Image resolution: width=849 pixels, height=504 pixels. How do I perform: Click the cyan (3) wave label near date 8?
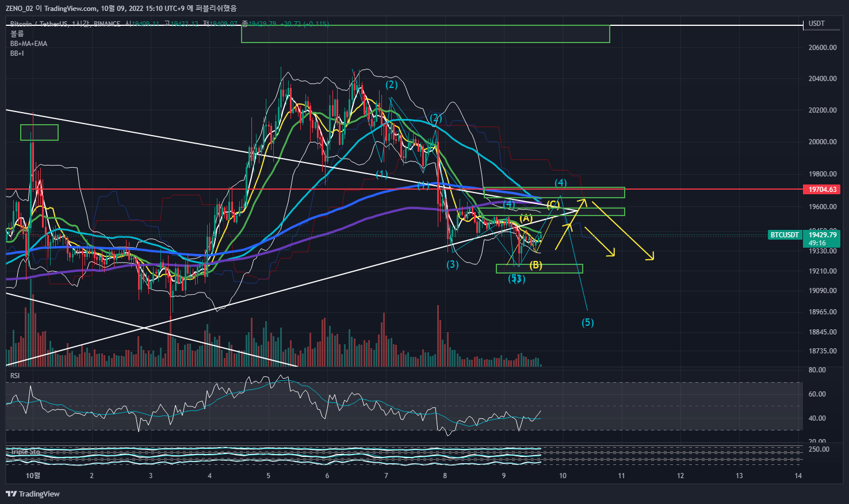click(x=453, y=264)
